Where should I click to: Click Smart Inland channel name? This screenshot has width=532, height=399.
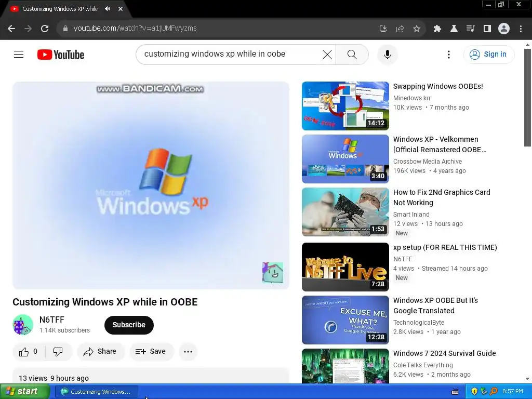click(x=411, y=215)
